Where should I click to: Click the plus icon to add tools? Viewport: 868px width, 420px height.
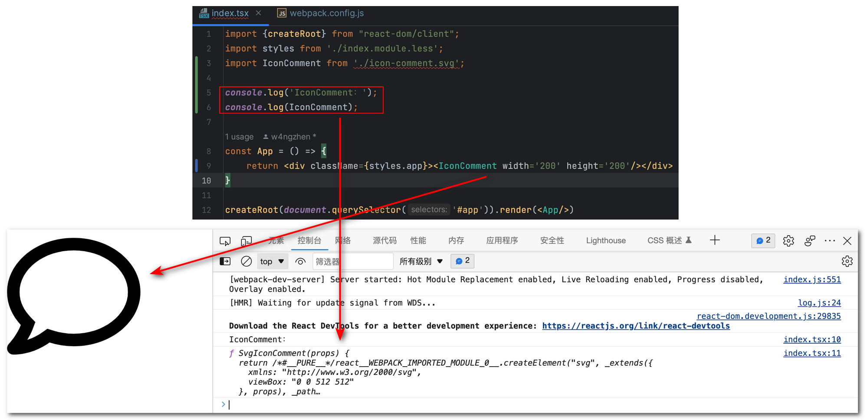[x=715, y=240]
